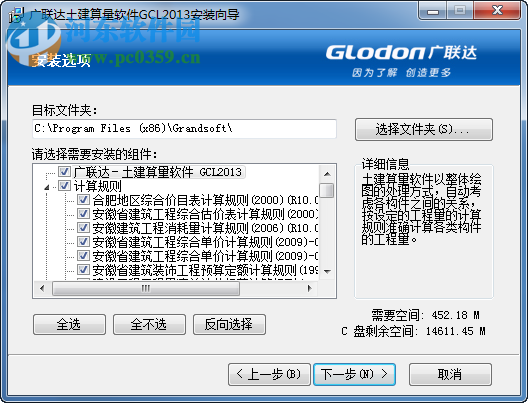Collapse the 计算规则 tree node
This screenshot has width=528, height=403.
click(x=47, y=188)
